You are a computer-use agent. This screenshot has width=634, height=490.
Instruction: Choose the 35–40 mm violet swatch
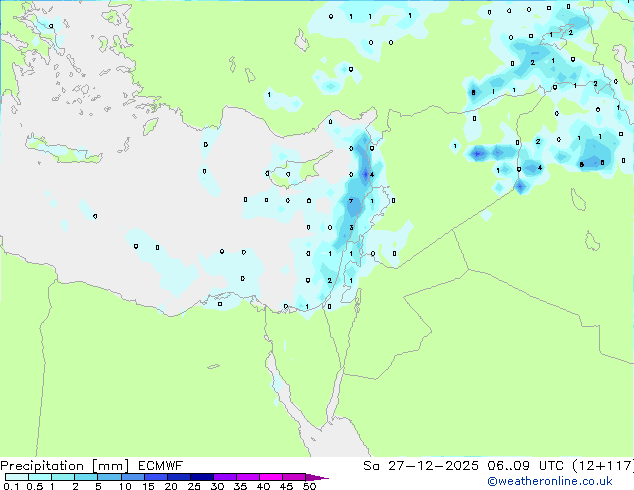[x=247, y=477]
